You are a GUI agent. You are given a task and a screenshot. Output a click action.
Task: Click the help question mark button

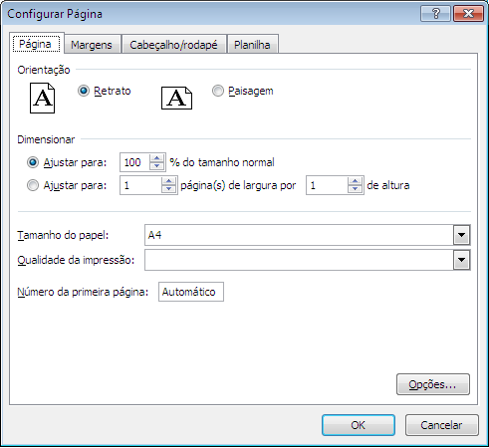pos(435,14)
